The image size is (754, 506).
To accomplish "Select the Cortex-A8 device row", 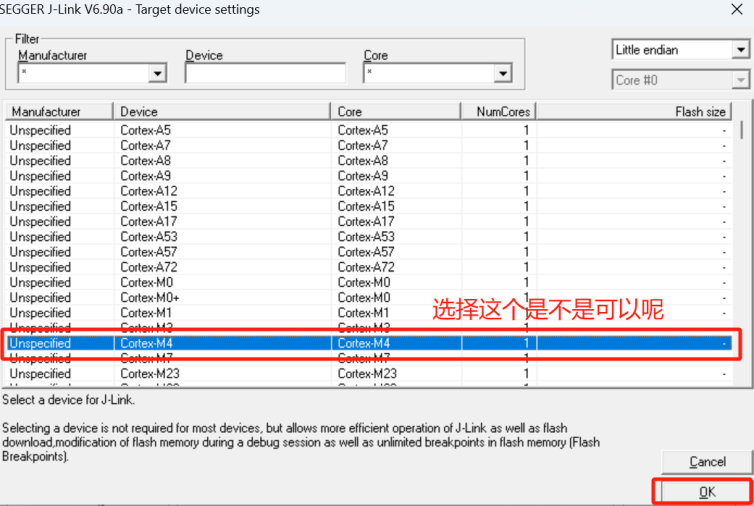I will tap(369, 161).
